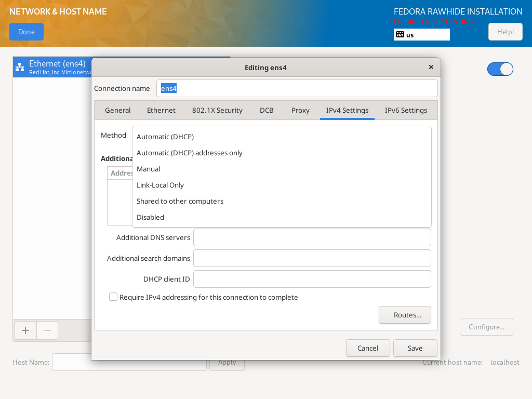Choose Automatic (DHCP) addresses only option
The width and height of the screenshot is (532, 399).
[x=282, y=153]
